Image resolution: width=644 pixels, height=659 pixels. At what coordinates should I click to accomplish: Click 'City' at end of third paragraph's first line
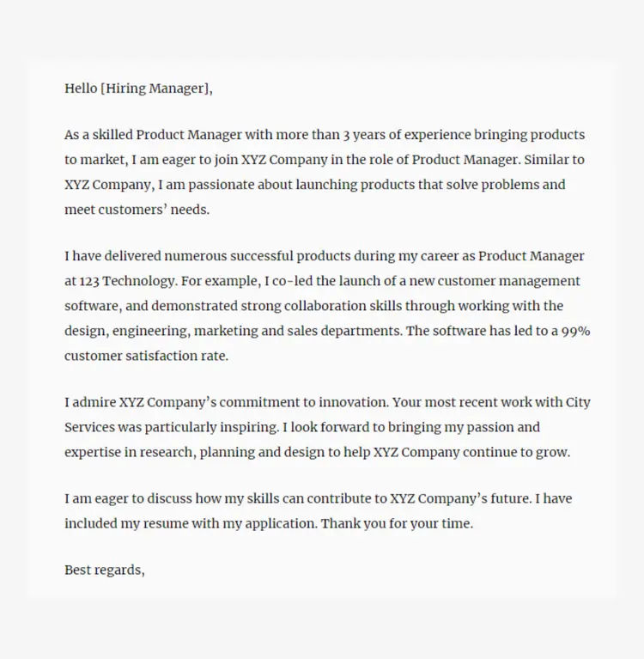coord(578,403)
